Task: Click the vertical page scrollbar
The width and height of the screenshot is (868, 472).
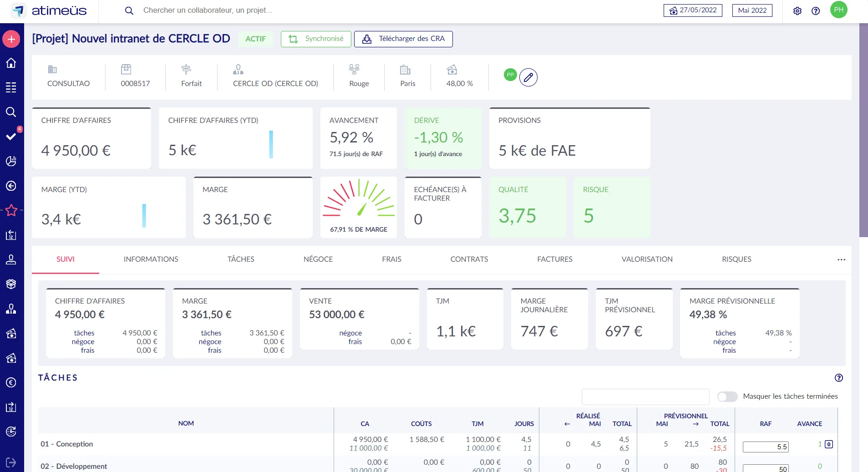Action: 863,130
